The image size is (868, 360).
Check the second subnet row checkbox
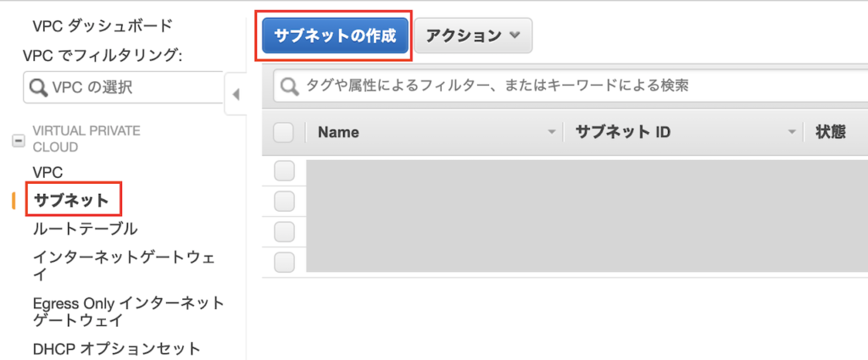[284, 202]
